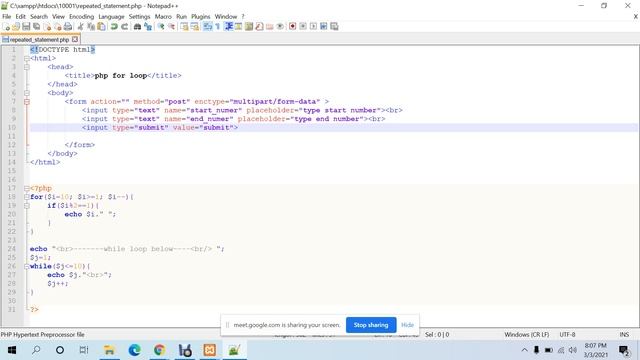Open the Settings menu
The image size is (640, 360).
pyautogui.click(x=139, y=17)
